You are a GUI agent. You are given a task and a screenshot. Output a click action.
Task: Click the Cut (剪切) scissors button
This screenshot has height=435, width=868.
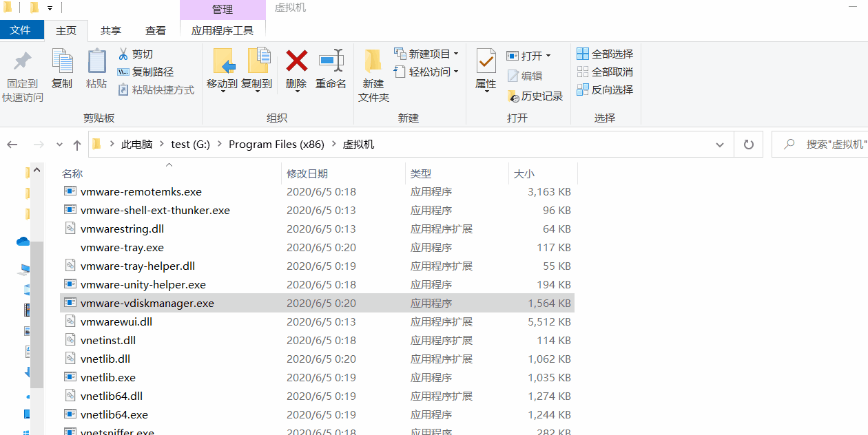(x=136, y=54)
